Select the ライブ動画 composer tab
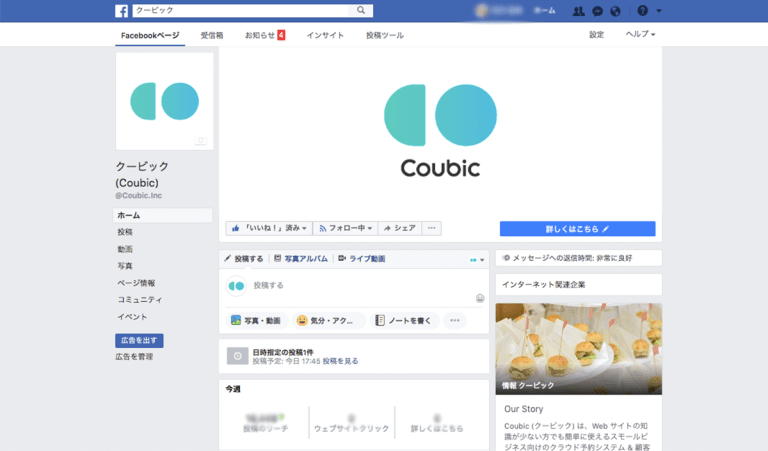This screenshot has width=768, height=451. (362, 259)
